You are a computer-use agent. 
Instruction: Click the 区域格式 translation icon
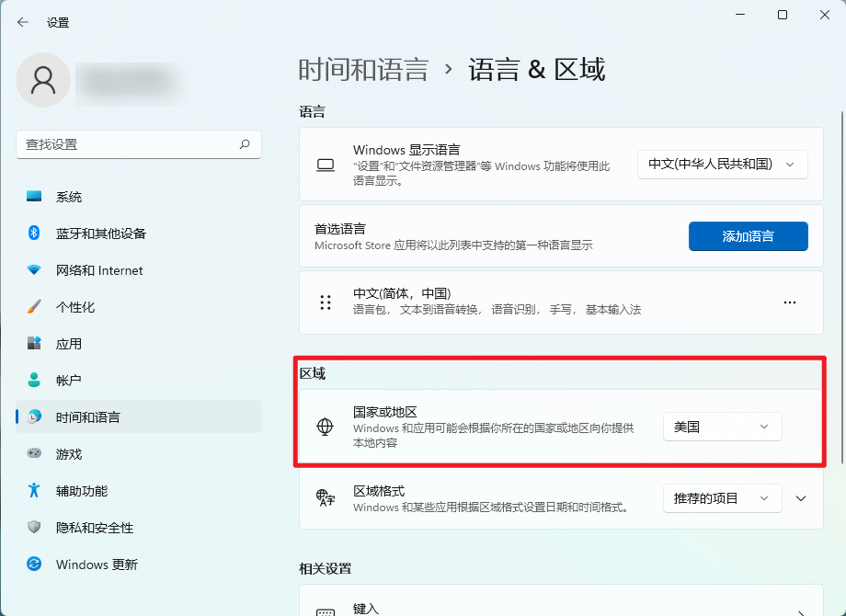tap(325, 498)
